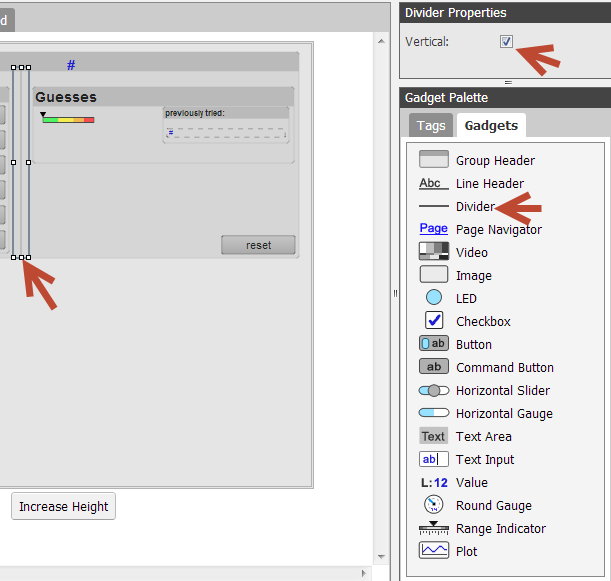The image size is (611, 581).
Task: Select the LED gadget icon
Action: 434,297
